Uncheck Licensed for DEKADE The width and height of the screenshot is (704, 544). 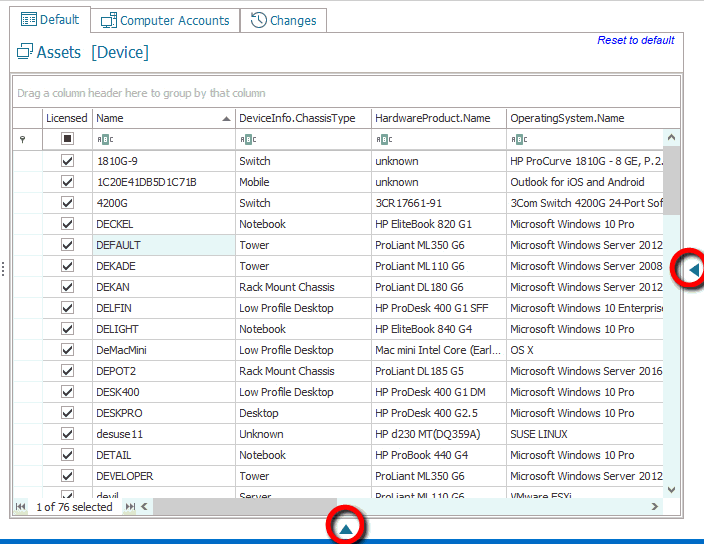67,266
